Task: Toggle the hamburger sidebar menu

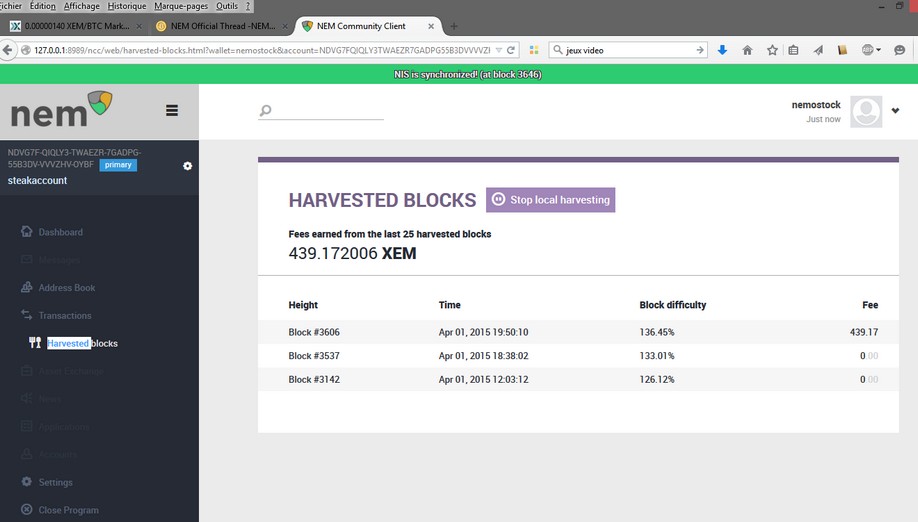Action: (172, 111)
